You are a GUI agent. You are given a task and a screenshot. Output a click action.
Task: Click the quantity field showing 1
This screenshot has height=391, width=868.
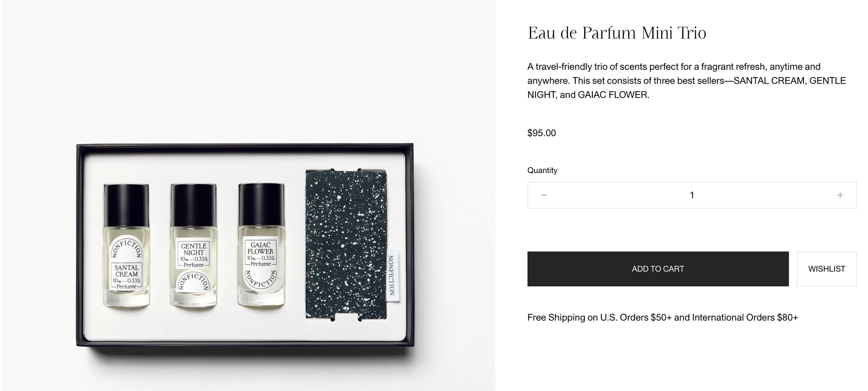(x=692, y=195)
